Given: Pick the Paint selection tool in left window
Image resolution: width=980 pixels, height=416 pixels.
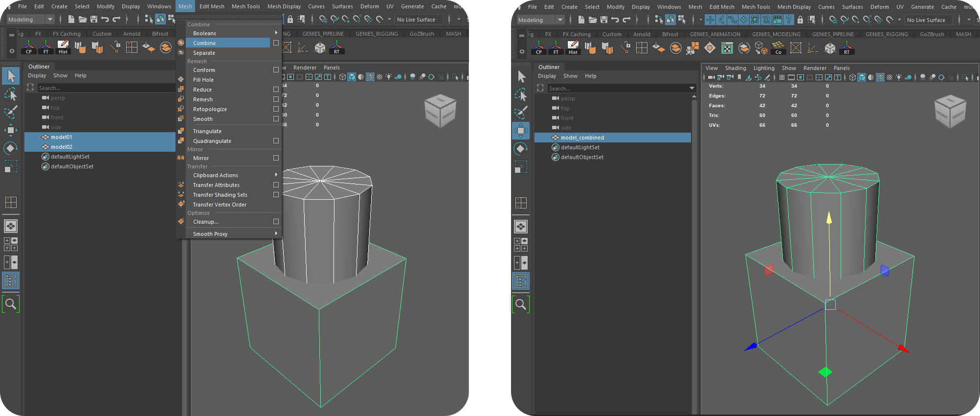Looking at the screenshot, I should point(11,112).
